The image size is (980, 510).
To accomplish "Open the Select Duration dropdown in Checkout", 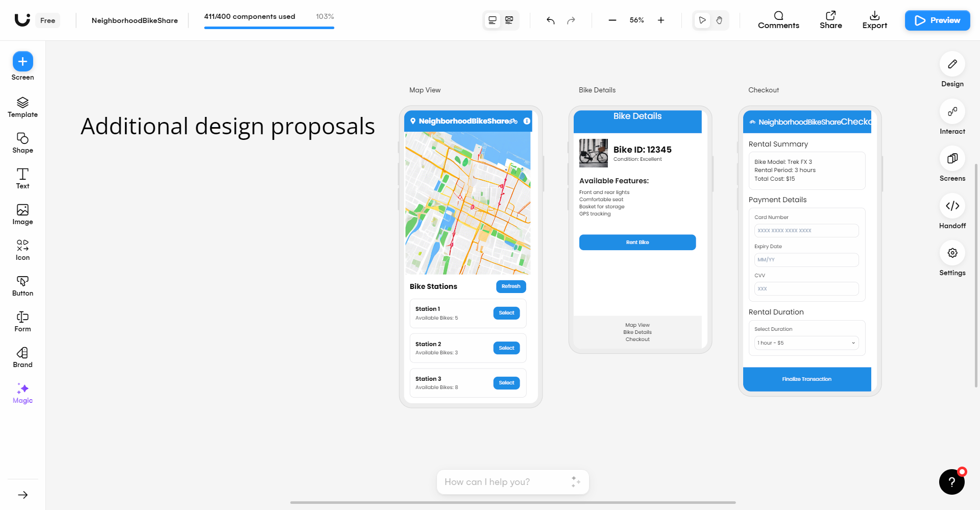I will tap(805, 343).
